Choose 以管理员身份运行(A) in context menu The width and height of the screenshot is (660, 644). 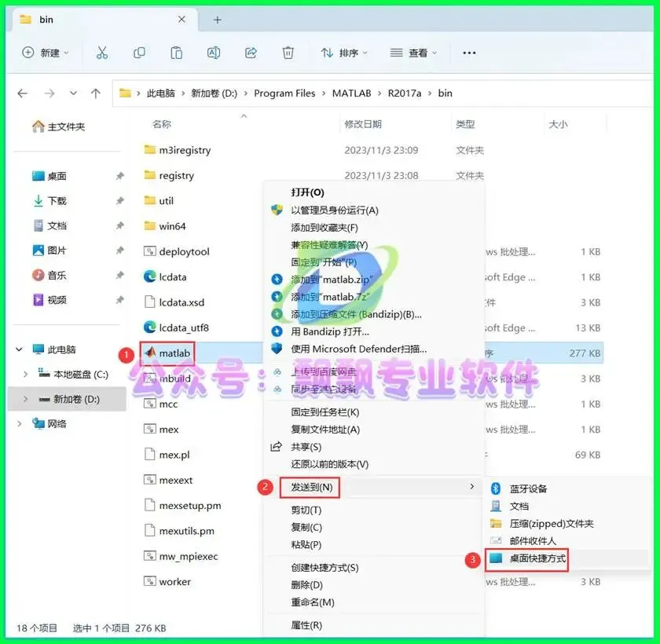(335, 210)
